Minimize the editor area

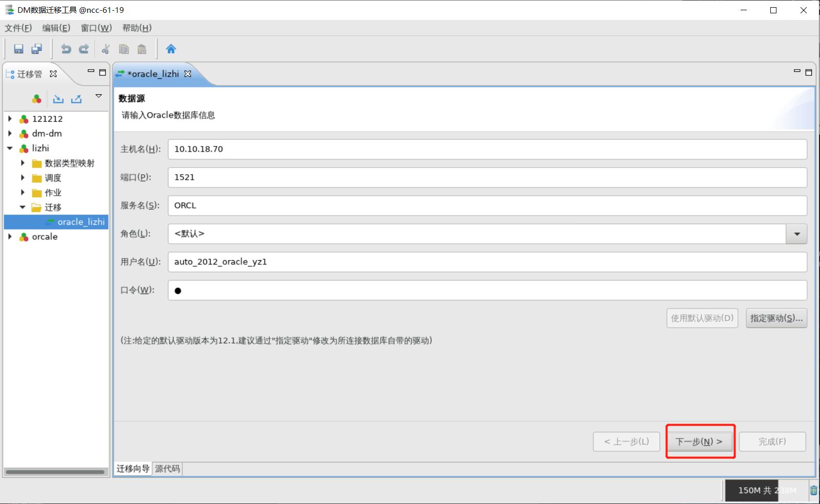point(797,72)
